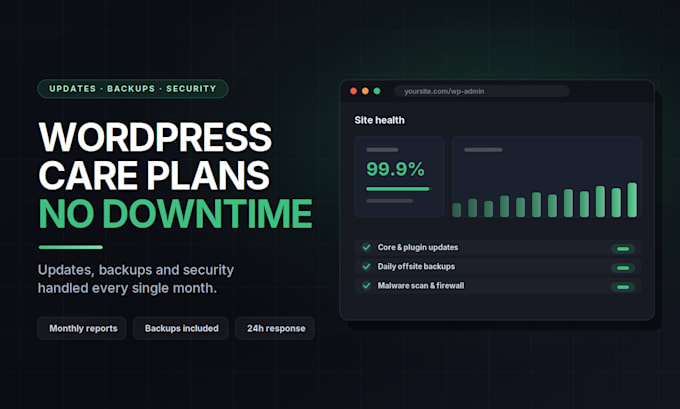
Task: Click the WORDPRESS headline text
Action: click(x=155, y=137)
